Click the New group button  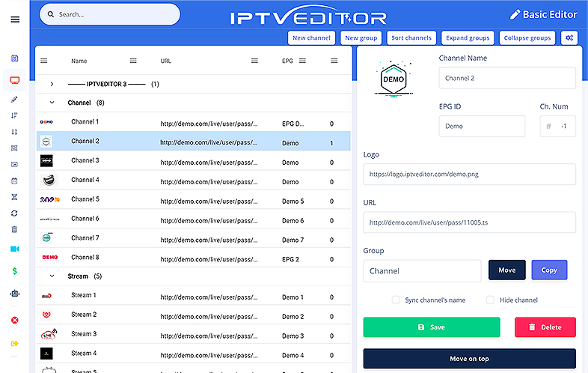coord(361,38)
